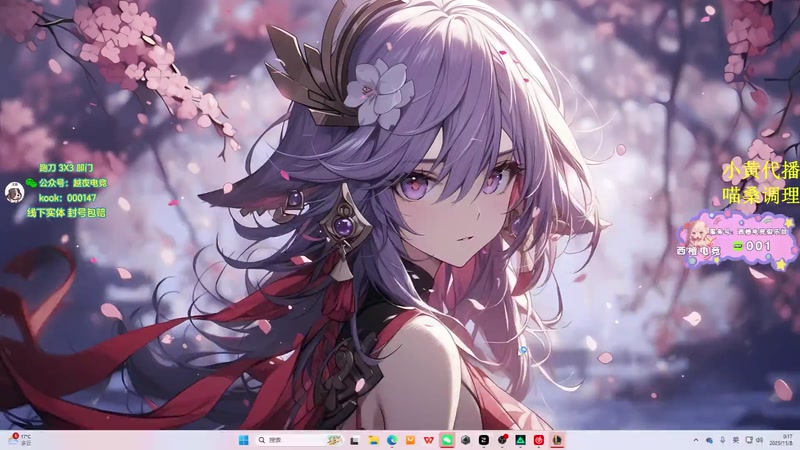Open the clock and date flyout
The width and height of the screenshot is (800, 450).
point(783,440)
